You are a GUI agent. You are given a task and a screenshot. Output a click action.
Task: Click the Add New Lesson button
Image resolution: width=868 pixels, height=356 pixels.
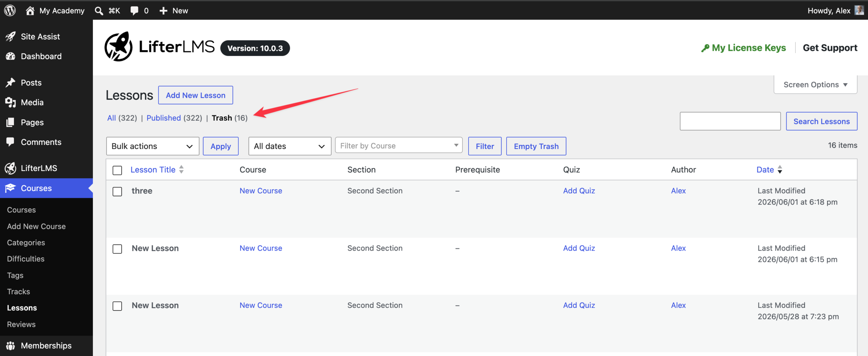[196, 95]
